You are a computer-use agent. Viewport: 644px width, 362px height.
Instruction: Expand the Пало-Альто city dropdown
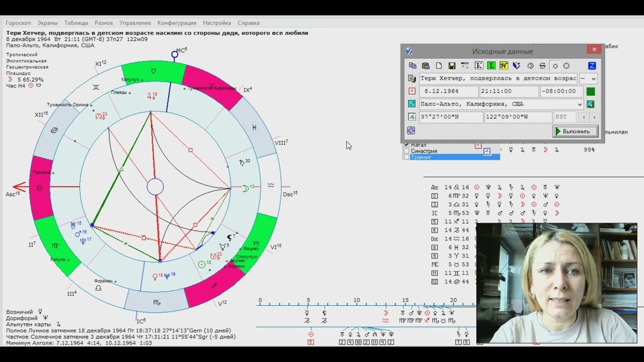[x=580, y=104]
